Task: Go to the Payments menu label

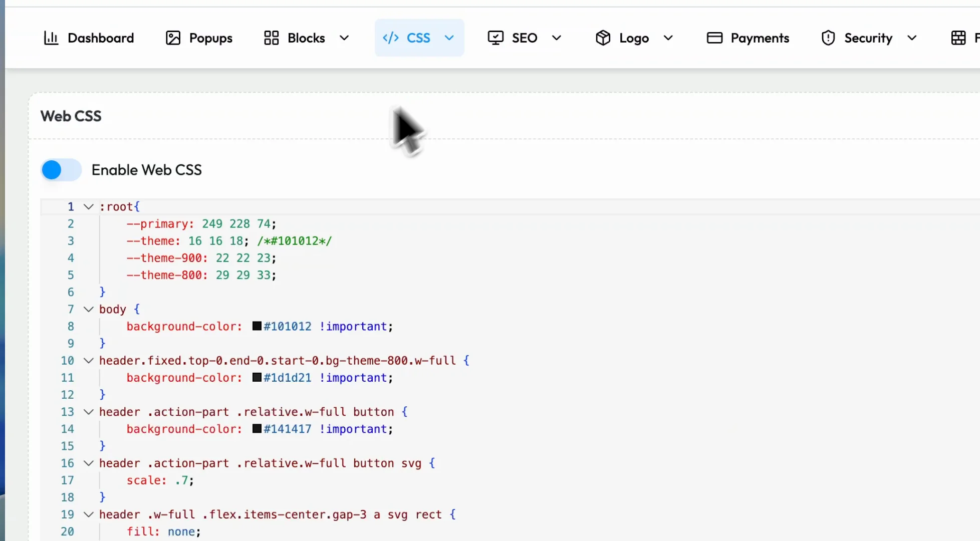Action: (x=760, y=39)
